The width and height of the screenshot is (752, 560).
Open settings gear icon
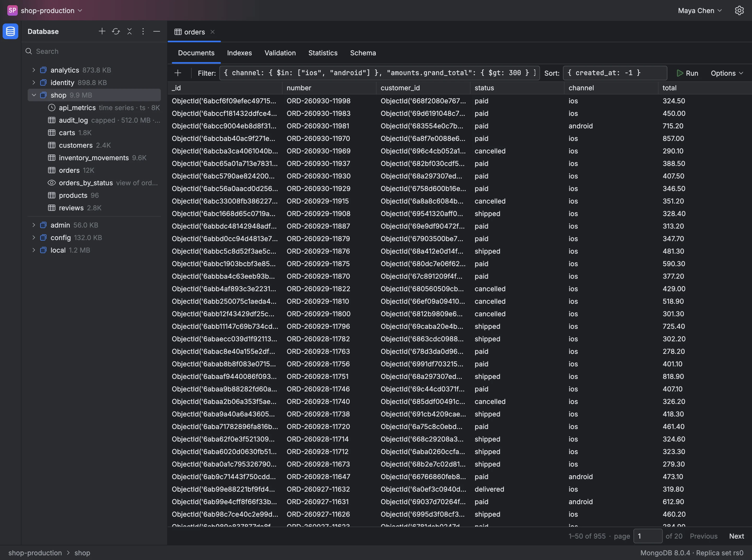[x=739, y=10]
